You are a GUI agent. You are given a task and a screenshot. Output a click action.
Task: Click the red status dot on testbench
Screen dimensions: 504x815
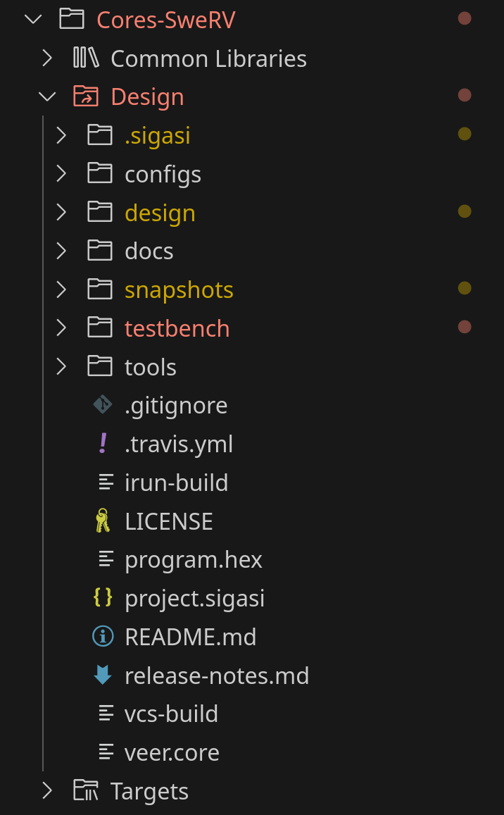point(465,327)
